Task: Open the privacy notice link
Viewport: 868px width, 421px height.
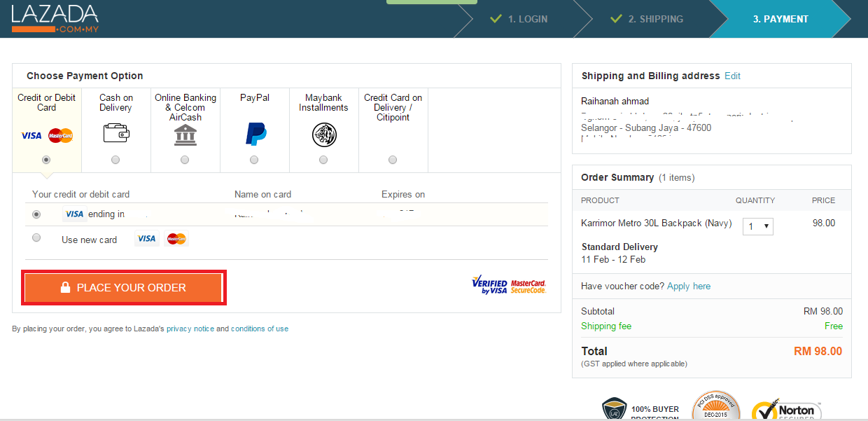Action: [x=190, y=329]
